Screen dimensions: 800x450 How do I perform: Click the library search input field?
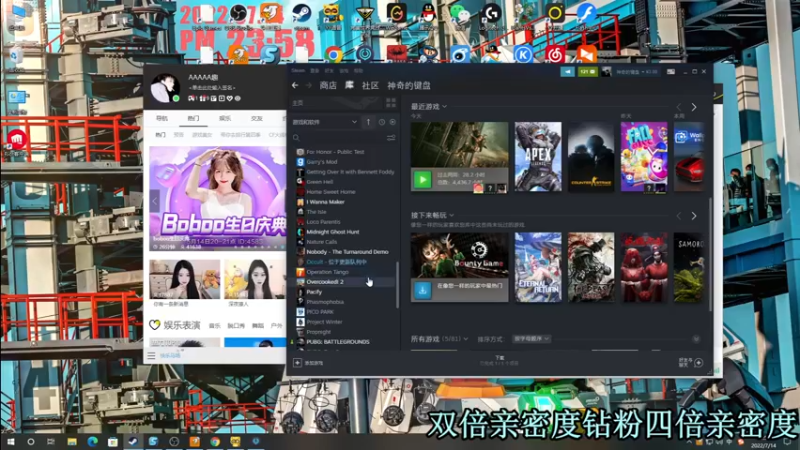339,138
